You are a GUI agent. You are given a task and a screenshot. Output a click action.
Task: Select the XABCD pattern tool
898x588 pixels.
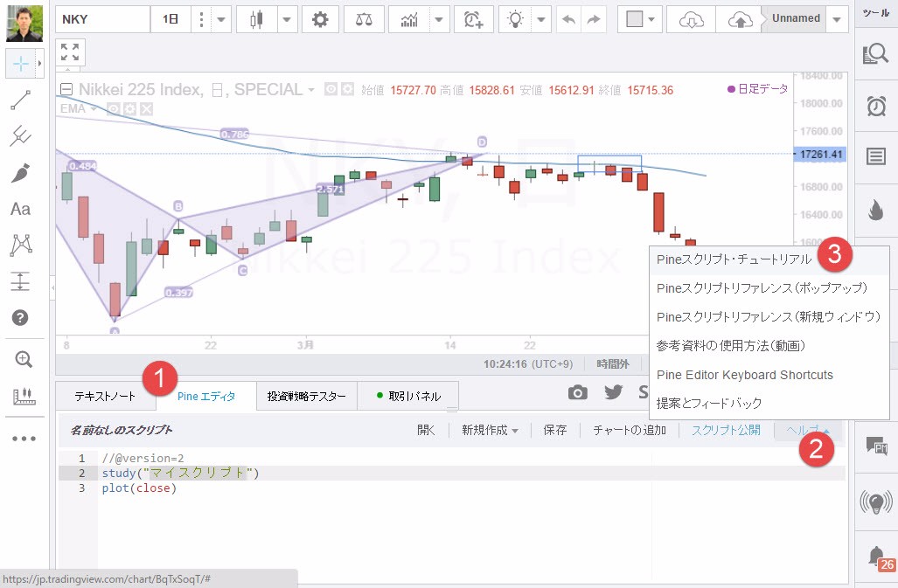point(21,245)
